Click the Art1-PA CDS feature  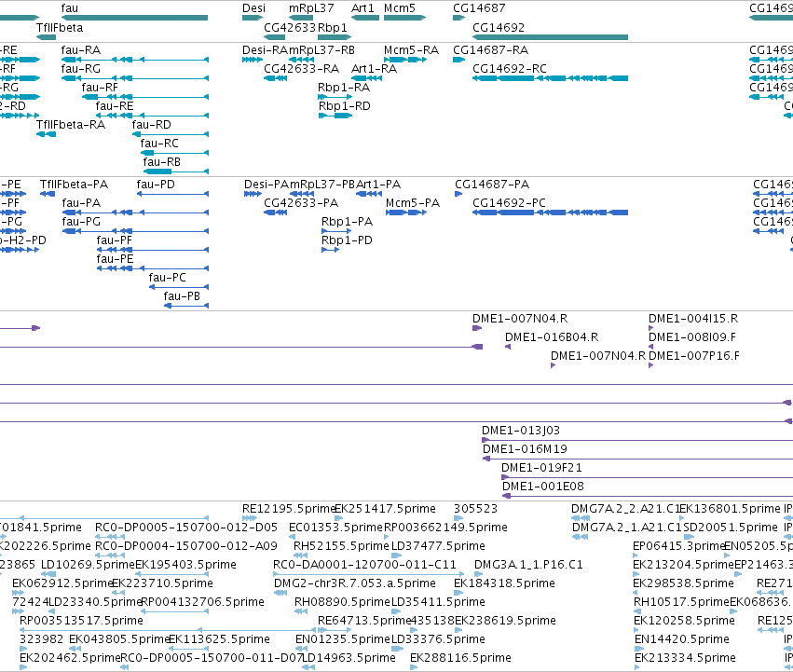click(x=369, y=194)
